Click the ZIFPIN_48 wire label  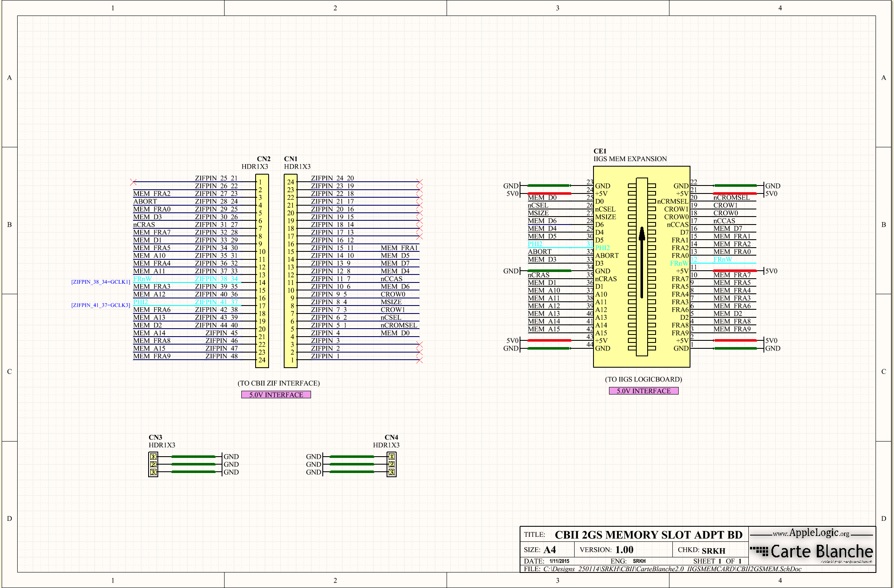222,356
